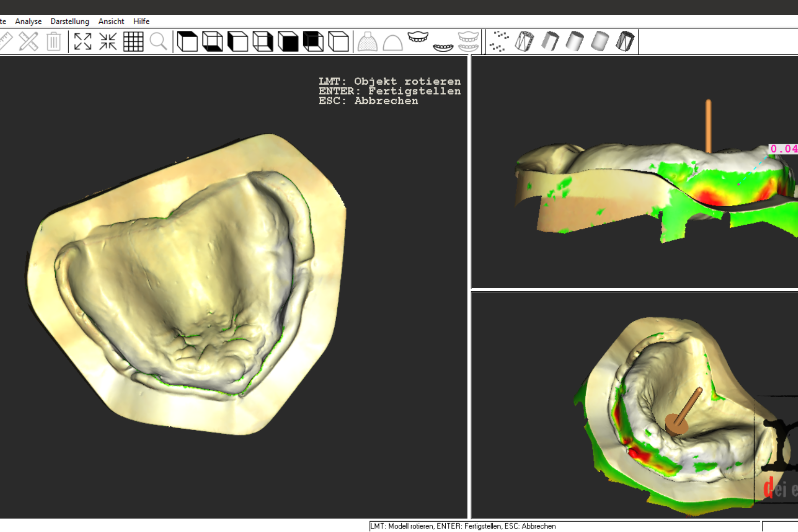Image resolution: width=798 pixels, height=532 pixels.
Task: Select light smooth cylinder render icon
Action: point(600,41)
